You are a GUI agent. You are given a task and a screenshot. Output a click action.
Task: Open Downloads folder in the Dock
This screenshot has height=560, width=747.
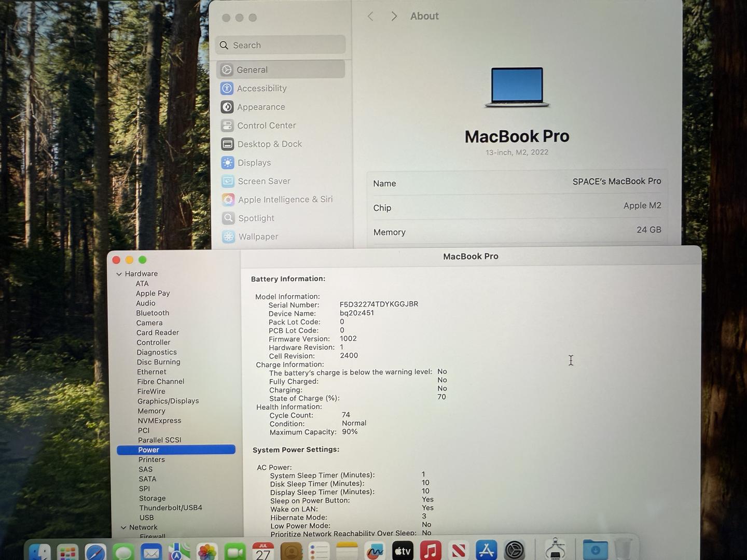point(595,550)
